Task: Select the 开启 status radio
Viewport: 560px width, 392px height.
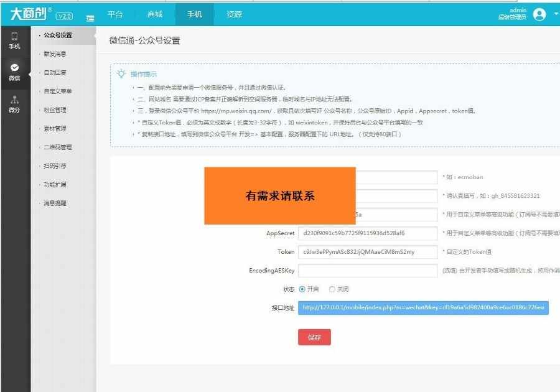Action: point(302,289)
